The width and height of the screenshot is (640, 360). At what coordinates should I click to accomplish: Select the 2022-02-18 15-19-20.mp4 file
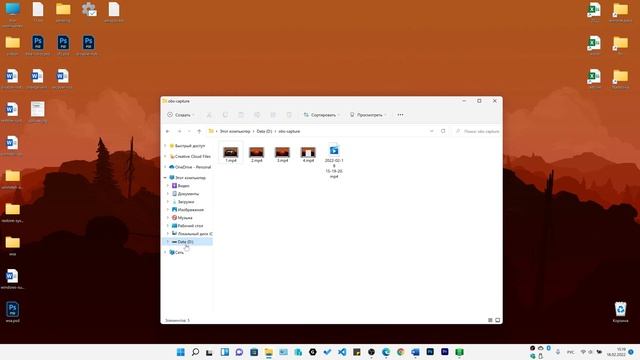coord(334,160)
